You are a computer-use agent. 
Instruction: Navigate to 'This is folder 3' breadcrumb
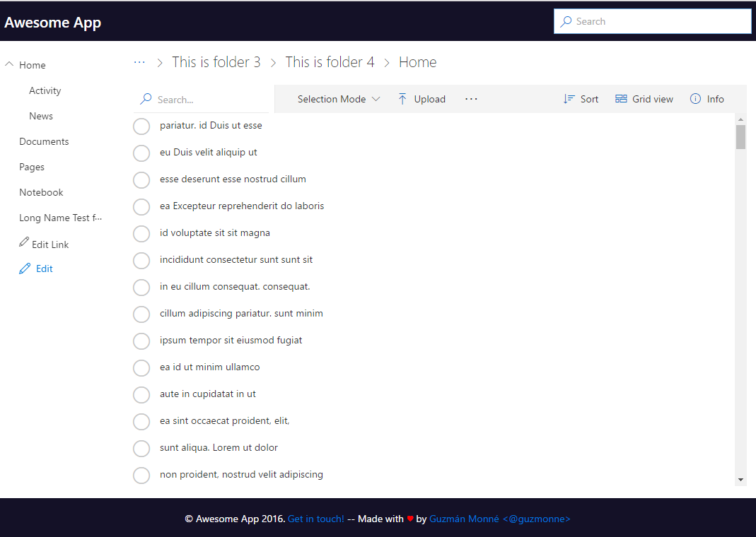click(x=216, y=62)
